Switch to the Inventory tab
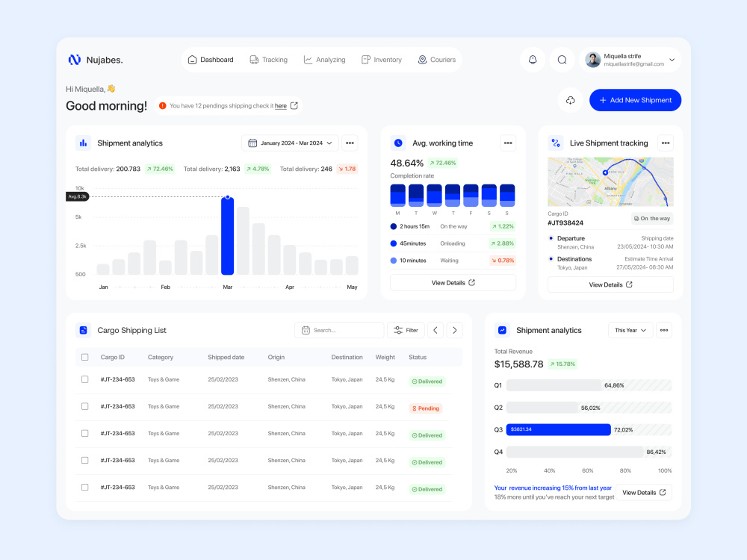The width and height of the screenshot is (747, 560). pos(382,60)
